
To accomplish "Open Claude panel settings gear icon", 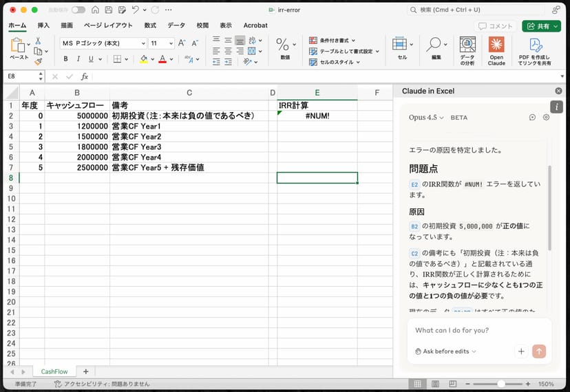I will coord(546,118).
